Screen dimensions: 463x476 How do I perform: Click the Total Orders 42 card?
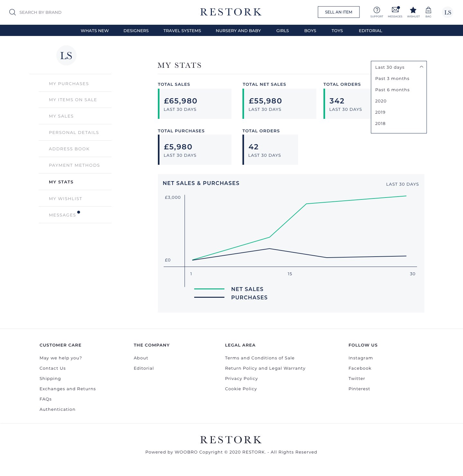coord(270,150)
